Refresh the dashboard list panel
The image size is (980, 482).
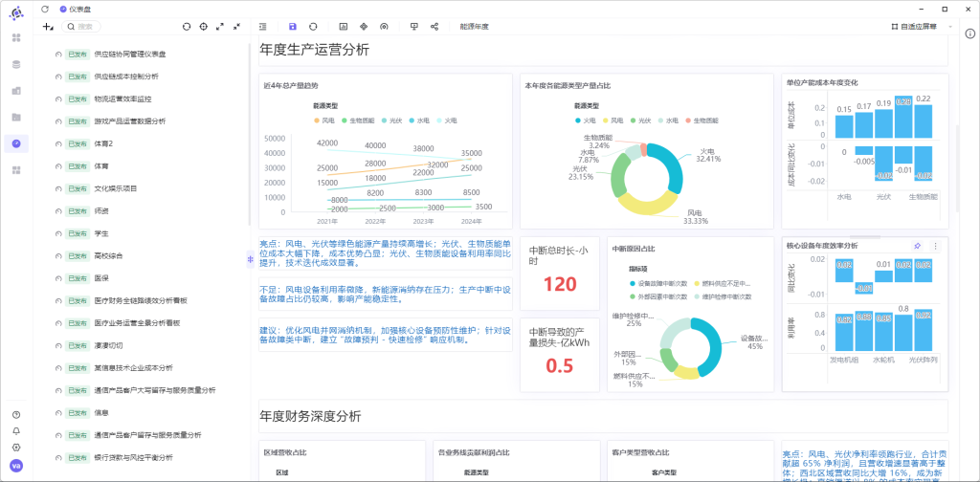[187, 27]
